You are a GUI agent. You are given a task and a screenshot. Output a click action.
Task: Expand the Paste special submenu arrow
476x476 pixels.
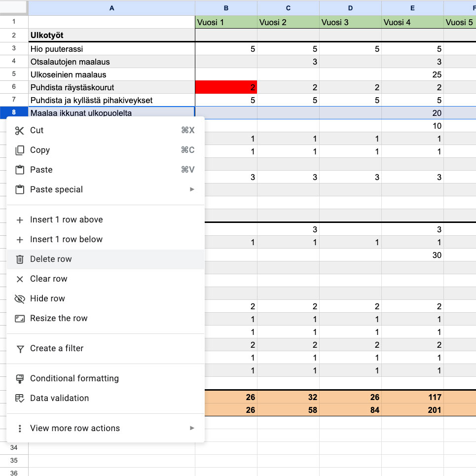[192, 189]
